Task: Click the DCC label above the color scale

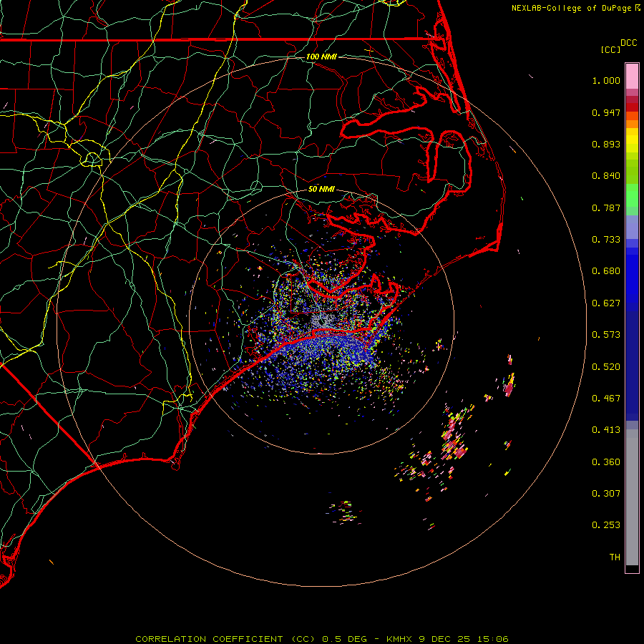Action: pos(628,43)
